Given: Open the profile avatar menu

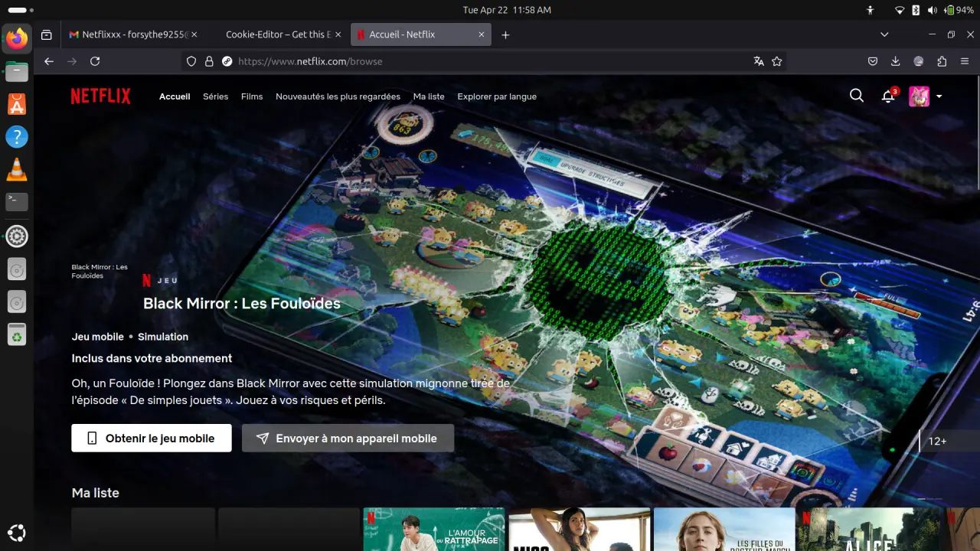Looking at the screenshot, I should [x=919, y=96].
